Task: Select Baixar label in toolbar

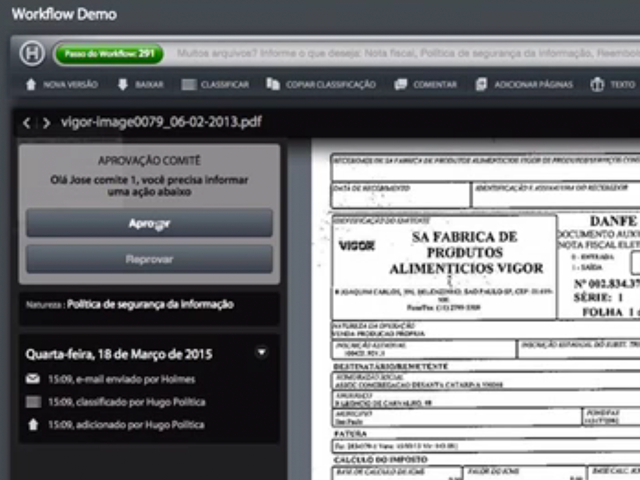Action: 149,84
